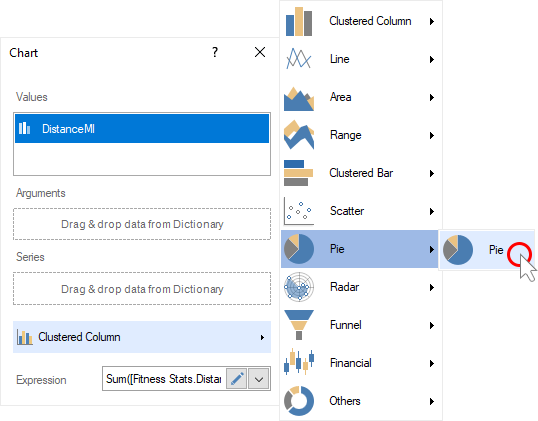Click the Funnel chart icon

[299, 325]
